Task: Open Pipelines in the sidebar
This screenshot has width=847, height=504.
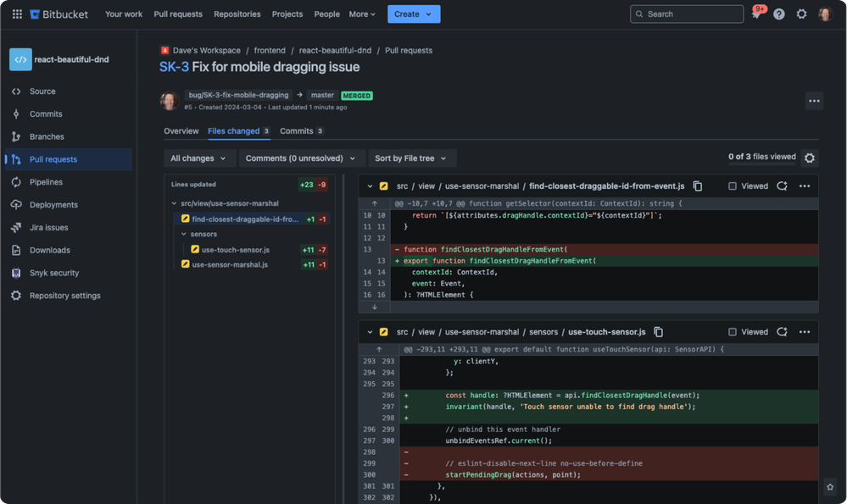Action: tap(68, 182)
